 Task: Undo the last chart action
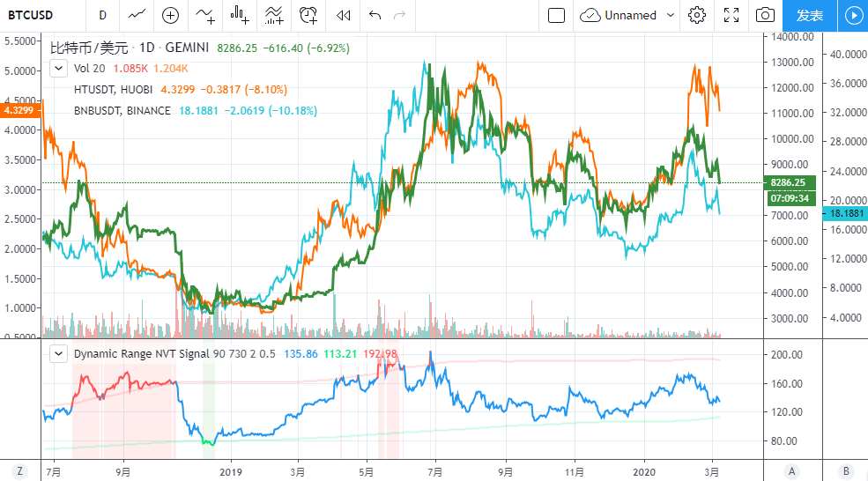point(375,16)
